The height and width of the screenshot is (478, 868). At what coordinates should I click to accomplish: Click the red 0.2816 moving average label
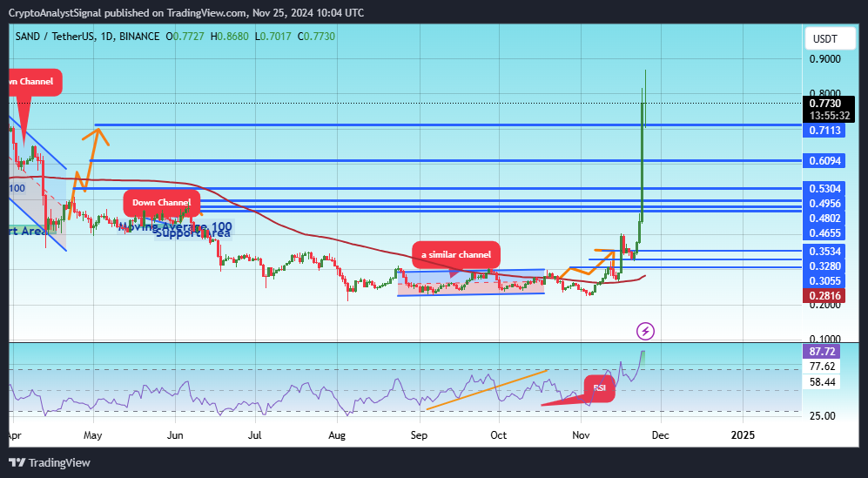824,296
